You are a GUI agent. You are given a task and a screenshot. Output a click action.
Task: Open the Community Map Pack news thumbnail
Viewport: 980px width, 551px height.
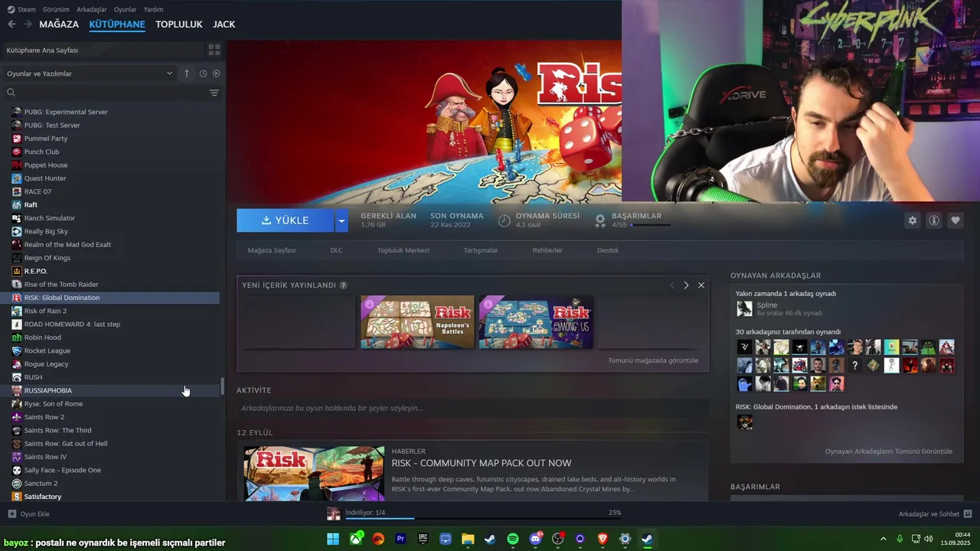pyautogui.click(x=315, y=474)
